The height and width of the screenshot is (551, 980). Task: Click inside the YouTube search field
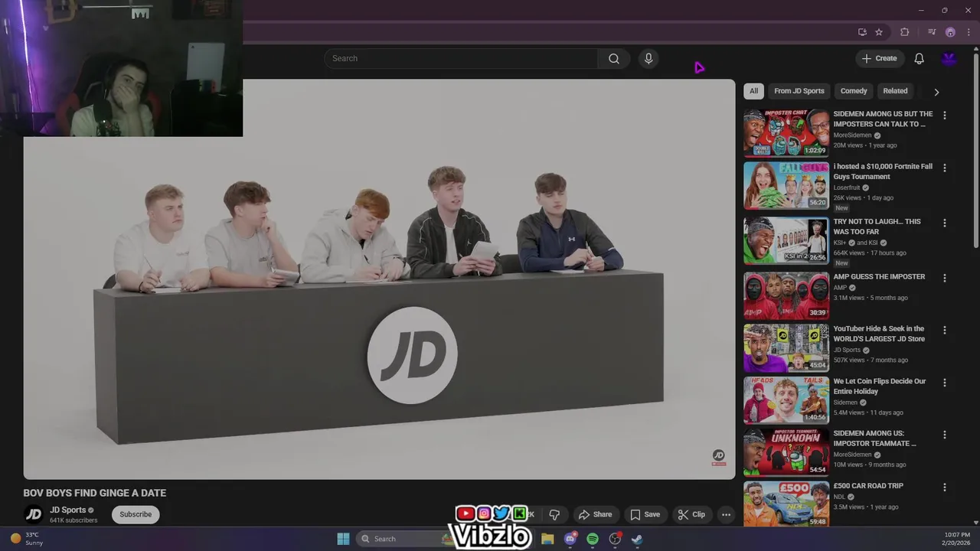click(461, 59)
